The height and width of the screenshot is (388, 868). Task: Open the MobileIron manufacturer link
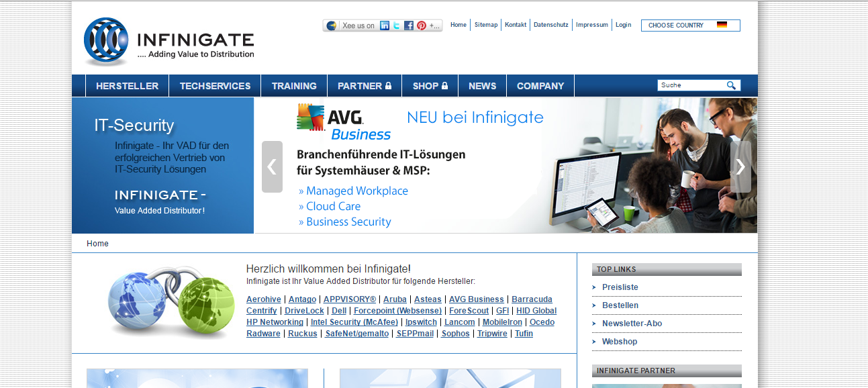click(x=502, y=322)
